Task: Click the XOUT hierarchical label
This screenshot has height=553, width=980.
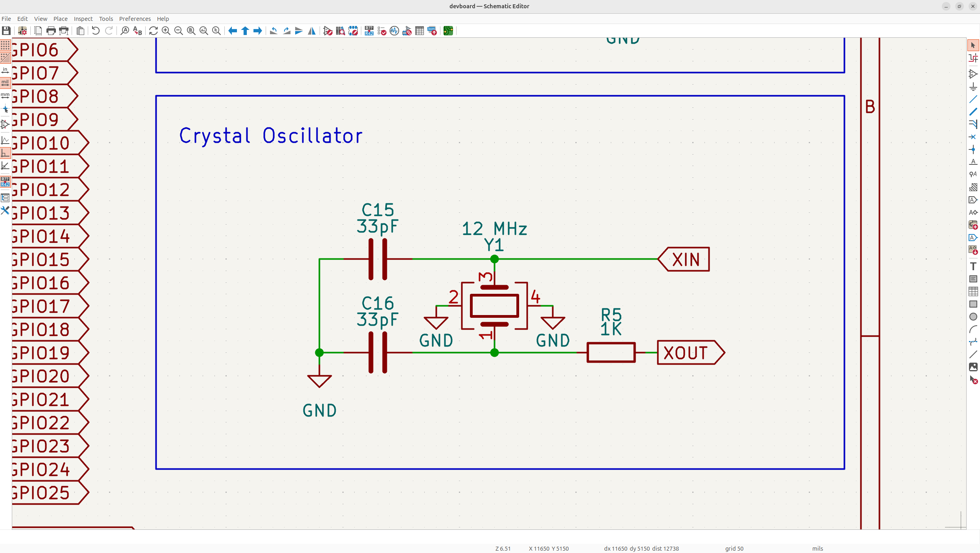Action: coord(690,353)
